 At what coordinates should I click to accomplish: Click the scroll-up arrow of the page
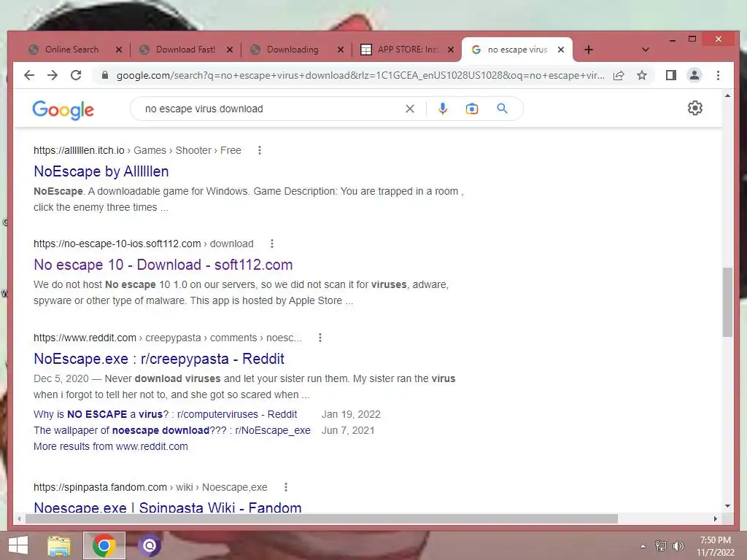(x=727, y=96)
